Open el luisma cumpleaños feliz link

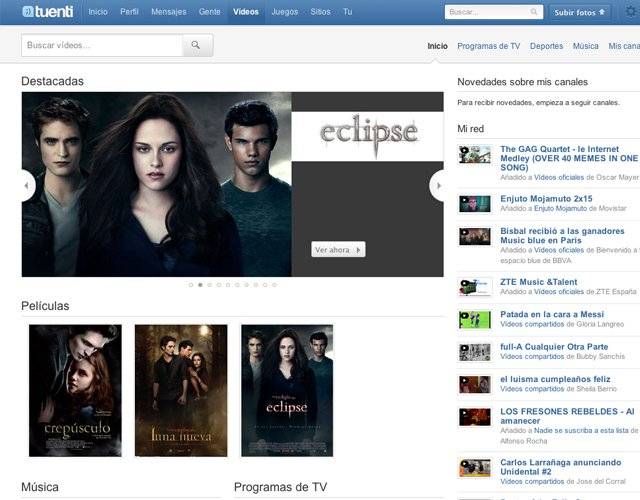click(x=555, y=379)
